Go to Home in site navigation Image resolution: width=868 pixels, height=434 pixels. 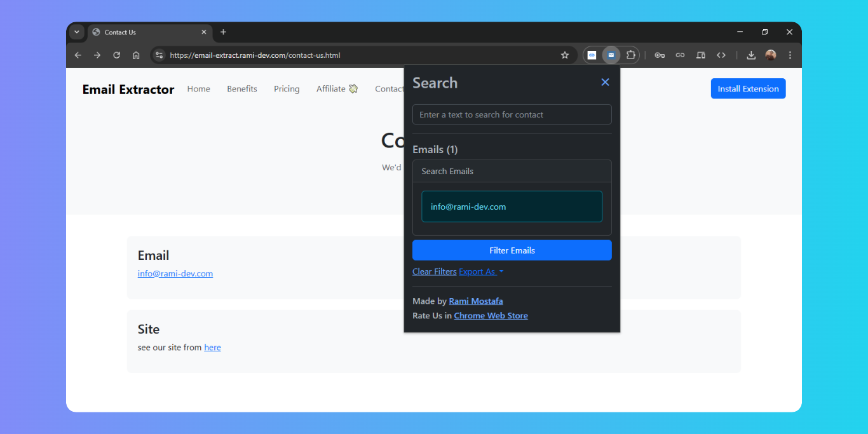click(198, 89)
